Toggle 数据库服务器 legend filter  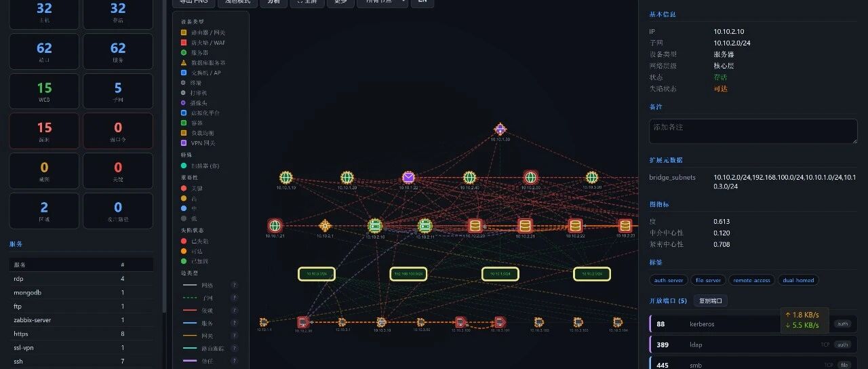pyautogui.click(x=203, y=62)
